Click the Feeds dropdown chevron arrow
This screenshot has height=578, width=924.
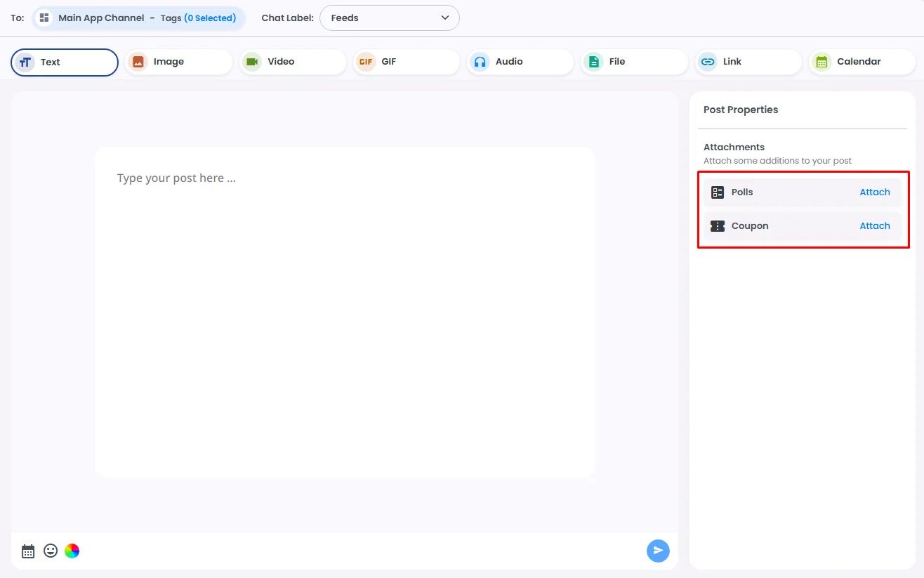[445, 18]
